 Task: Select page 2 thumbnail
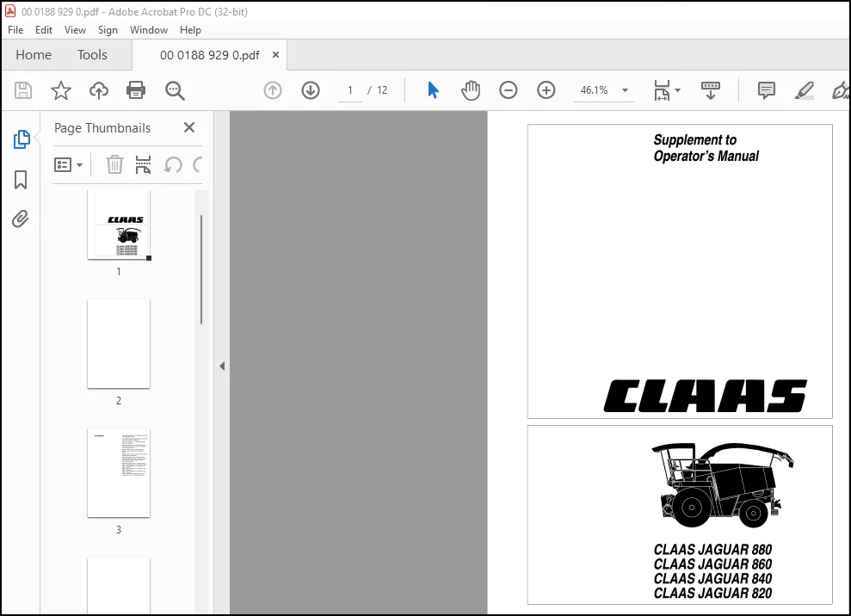pyautogui.click(x=119, y=343)
